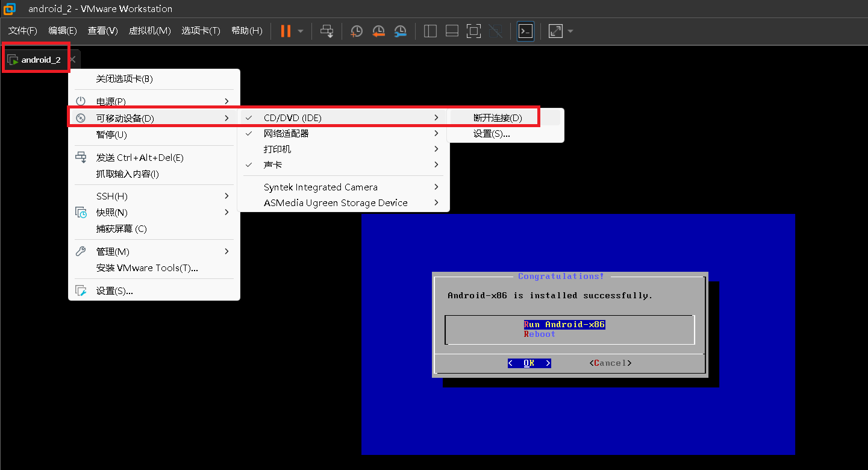Toggle the library sidebar view icon
Image resolution: width=868 pixels, height=470 pixels.
(x=430, y=31)
